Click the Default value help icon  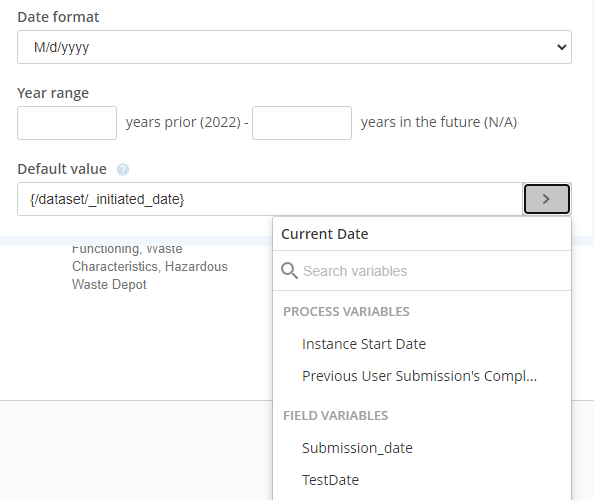coord(123,169)
